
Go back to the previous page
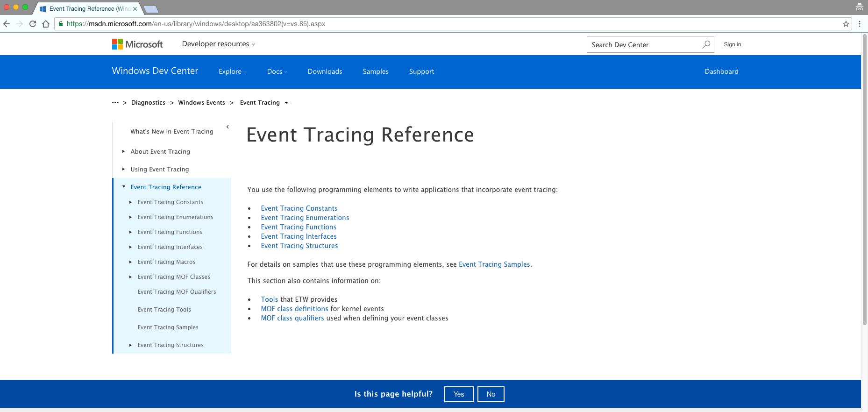click(7, 24)
